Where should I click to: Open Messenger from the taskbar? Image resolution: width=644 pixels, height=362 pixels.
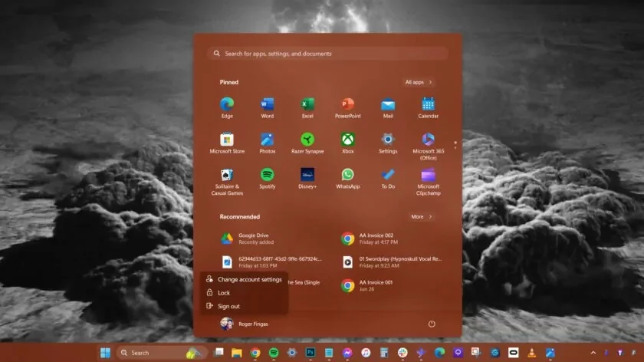coord(347,353)
